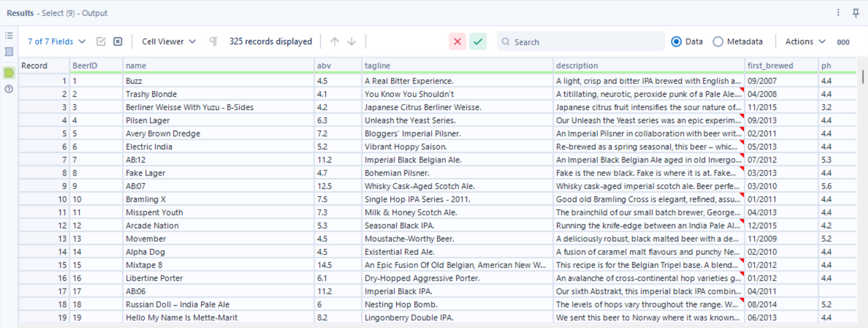Toggle show whitespace paragraph mark icon

[x=213, y=42]
